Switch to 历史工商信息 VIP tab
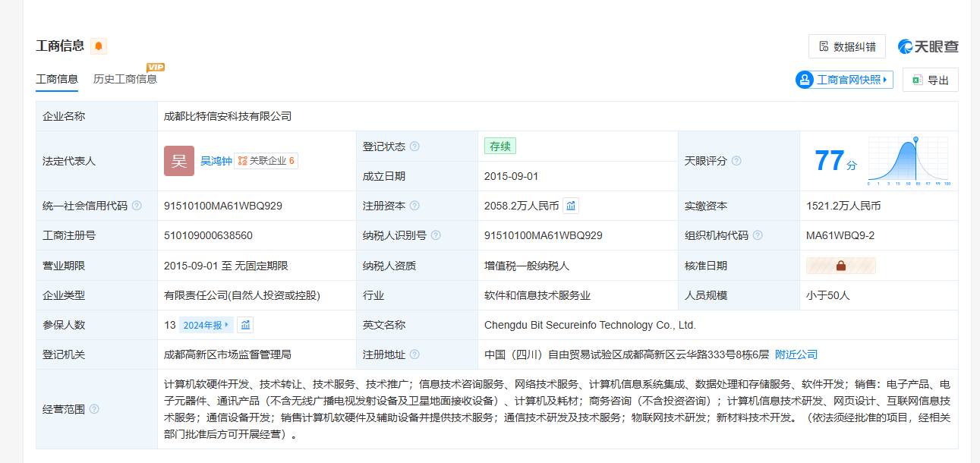Image resolution: width=980 pixels, height=463 pixels. point(126,78)
